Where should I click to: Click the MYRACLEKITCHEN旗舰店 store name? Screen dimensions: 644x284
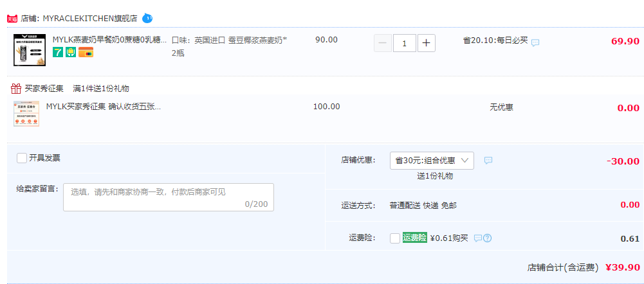coord(90,19)
